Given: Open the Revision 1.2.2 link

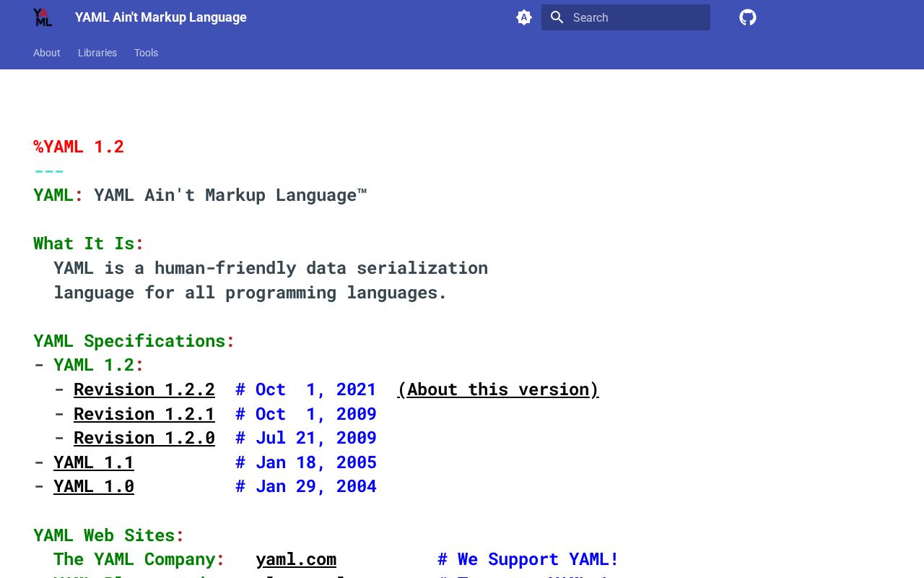Looking at the screenshot, I should [x=144, y=389].
